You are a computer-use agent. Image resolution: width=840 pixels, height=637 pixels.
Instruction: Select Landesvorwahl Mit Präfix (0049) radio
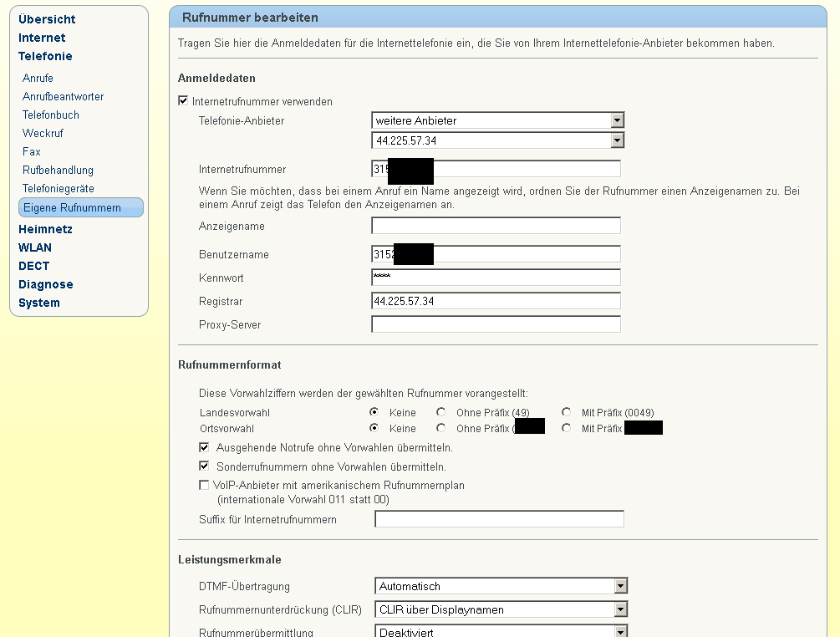click(567, 412)
